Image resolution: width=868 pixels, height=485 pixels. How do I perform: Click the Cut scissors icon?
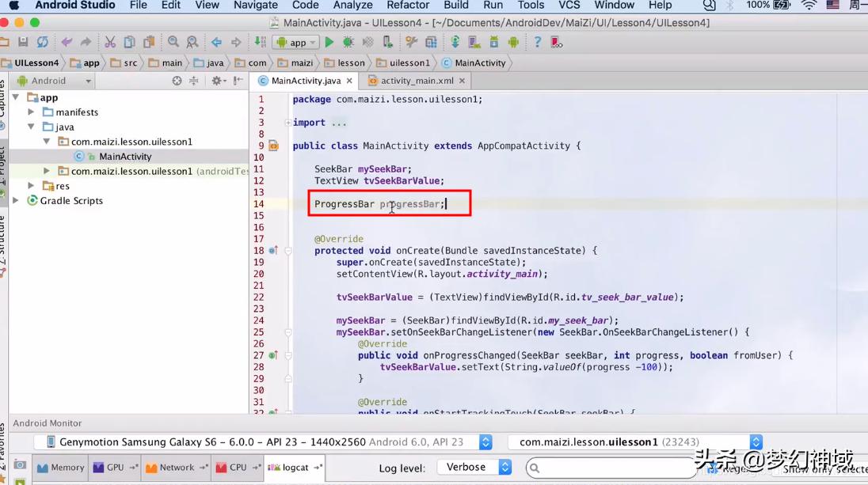[x=110, y=42]
